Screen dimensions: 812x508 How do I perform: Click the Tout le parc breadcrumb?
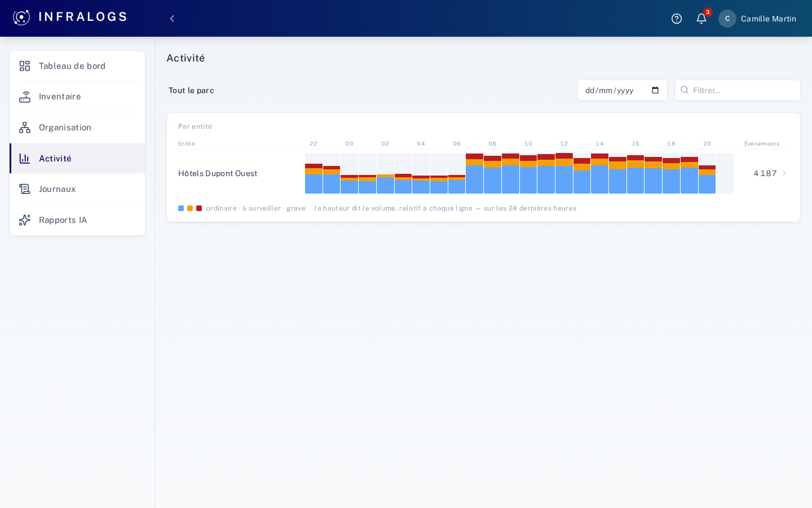(191, 90)
